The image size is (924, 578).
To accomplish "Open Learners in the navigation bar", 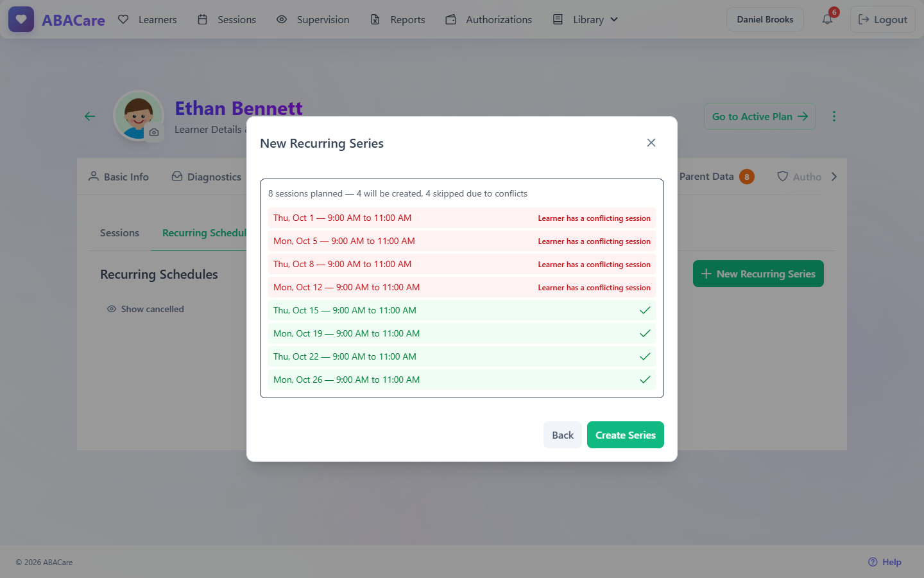I will [148, 19].
